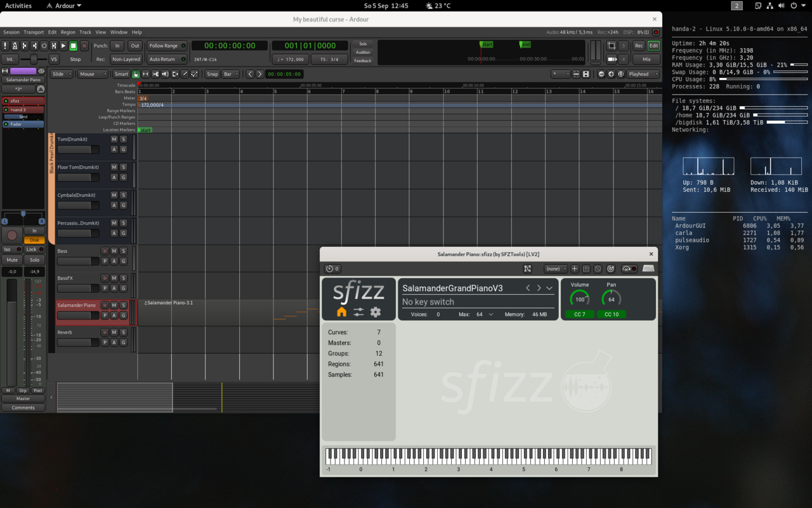
Task: Open the Track menu
Action: coord(85,32)
